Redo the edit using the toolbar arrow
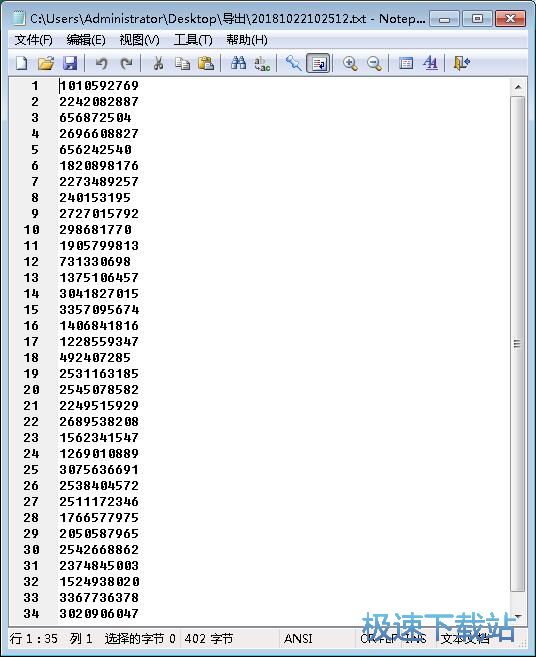The image size is (536, 657). pyautogui.click(x=126, y=63)
